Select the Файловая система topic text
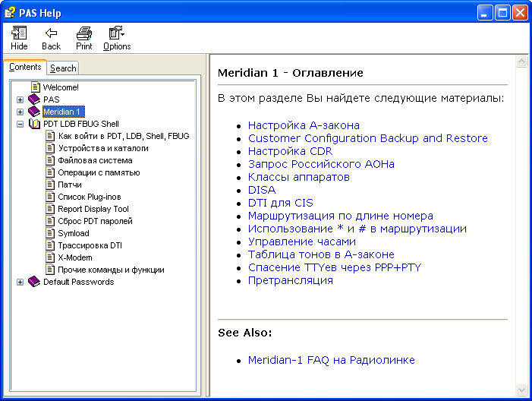Screen dimensions: 532x401 pos(95,160)
